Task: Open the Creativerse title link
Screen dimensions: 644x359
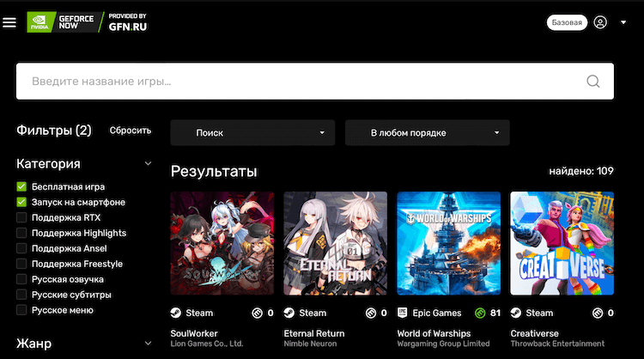Action: [534, 333]
